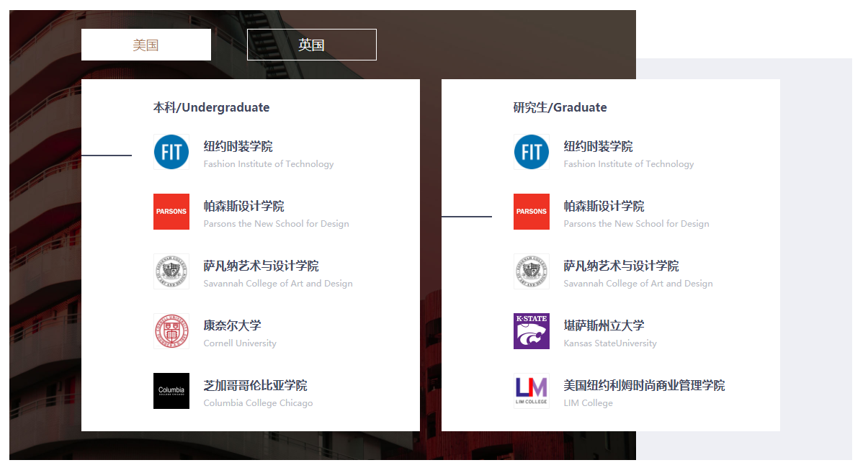
Task: Click the FIT logo under Undergraduate
Action: pyautogui.click(x=171, y=152)
